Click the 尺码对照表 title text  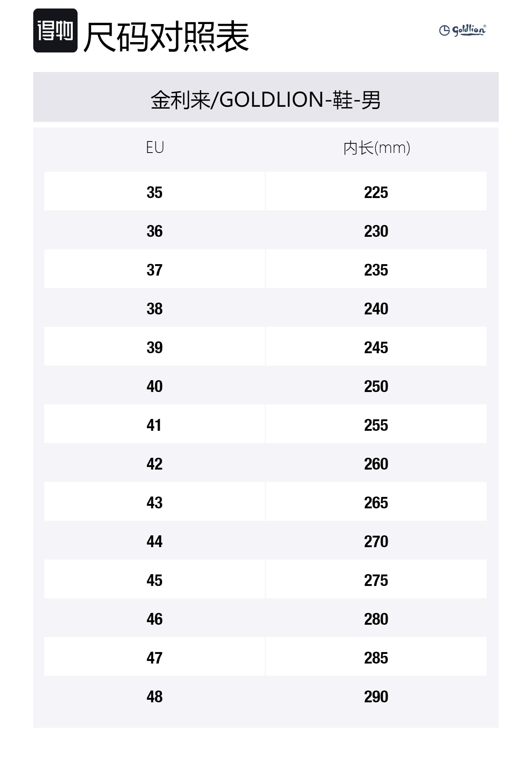[166, 37]
